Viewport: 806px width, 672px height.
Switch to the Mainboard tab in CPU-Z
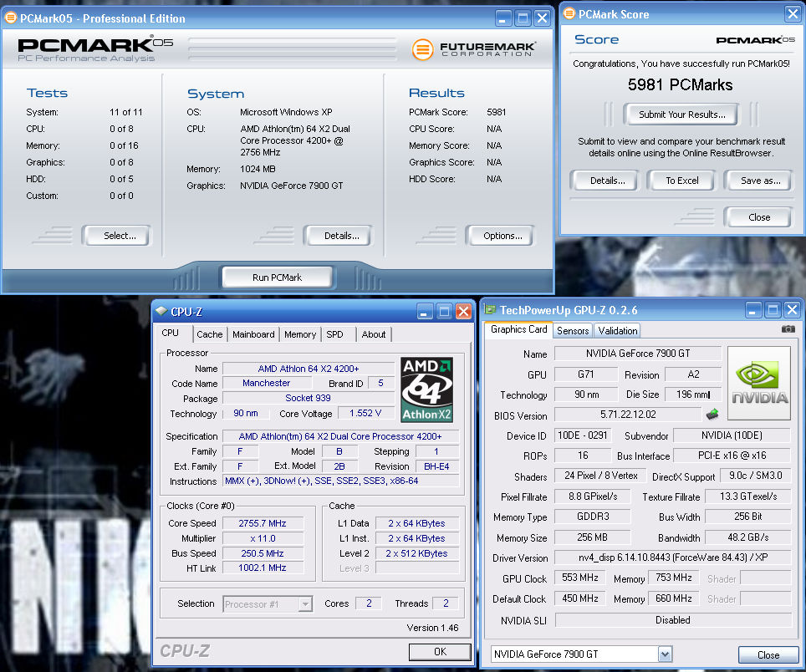coord(253,334)
